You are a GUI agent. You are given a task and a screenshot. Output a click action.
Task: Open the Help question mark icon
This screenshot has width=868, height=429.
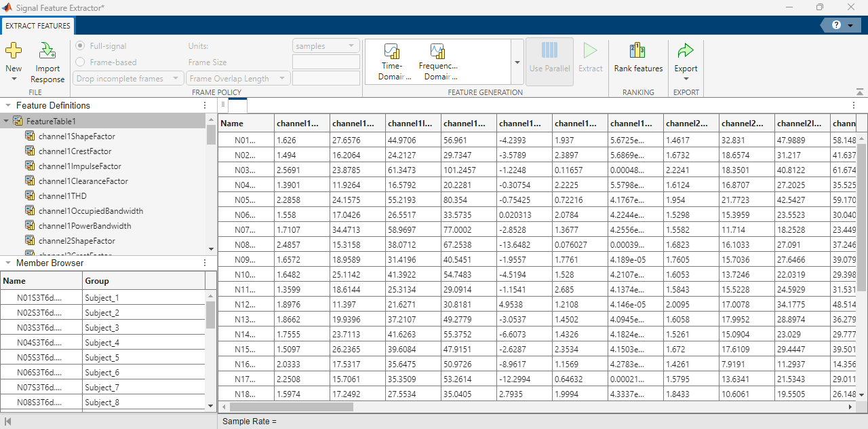tap(836, 25)
